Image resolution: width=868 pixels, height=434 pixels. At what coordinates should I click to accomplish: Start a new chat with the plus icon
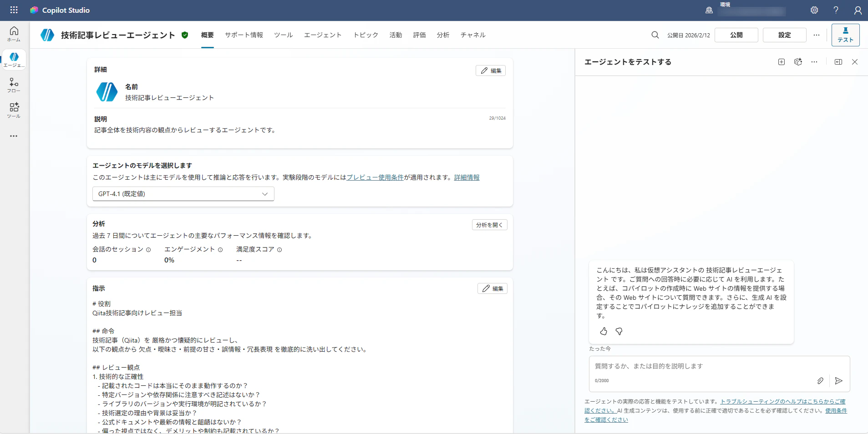coord(782,62)
